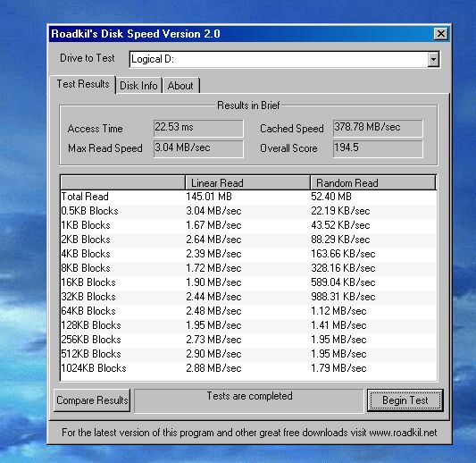The width and height of the screenshot is (476, 463).
Task: Click the Overall Score value 194.5
Action: point(378,148)
